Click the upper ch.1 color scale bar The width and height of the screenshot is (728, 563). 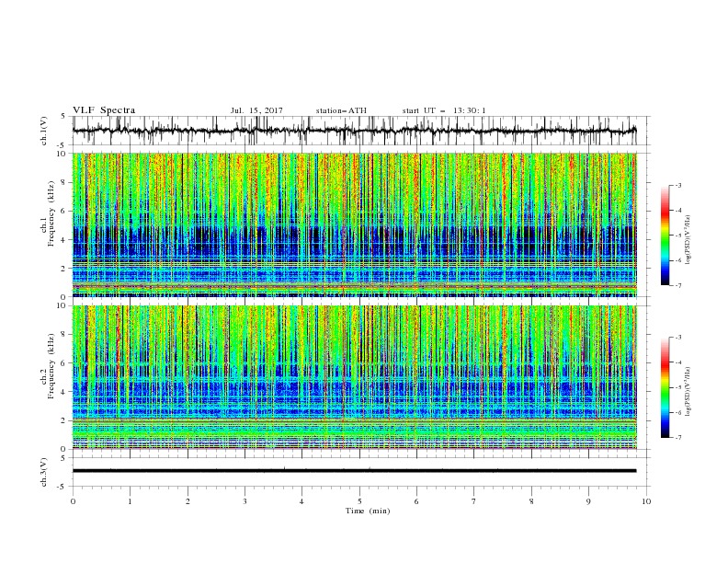click(665, 235)
